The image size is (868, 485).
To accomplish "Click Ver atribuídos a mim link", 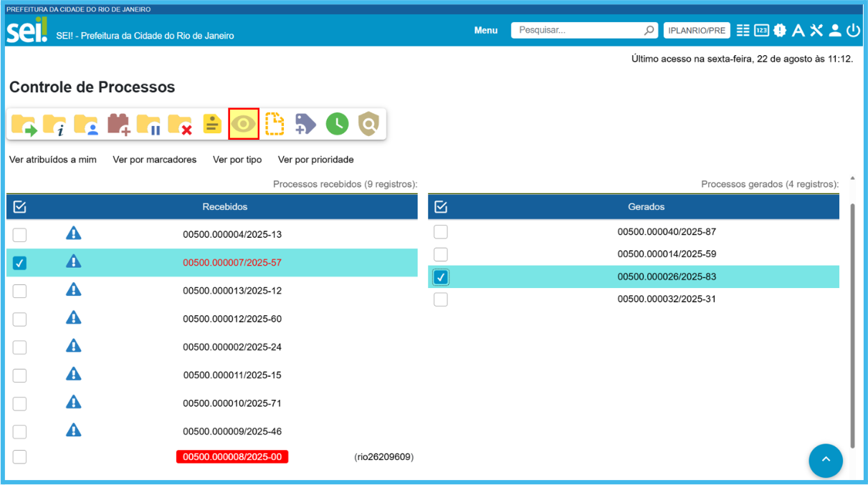I will click(x=52, y=160).
